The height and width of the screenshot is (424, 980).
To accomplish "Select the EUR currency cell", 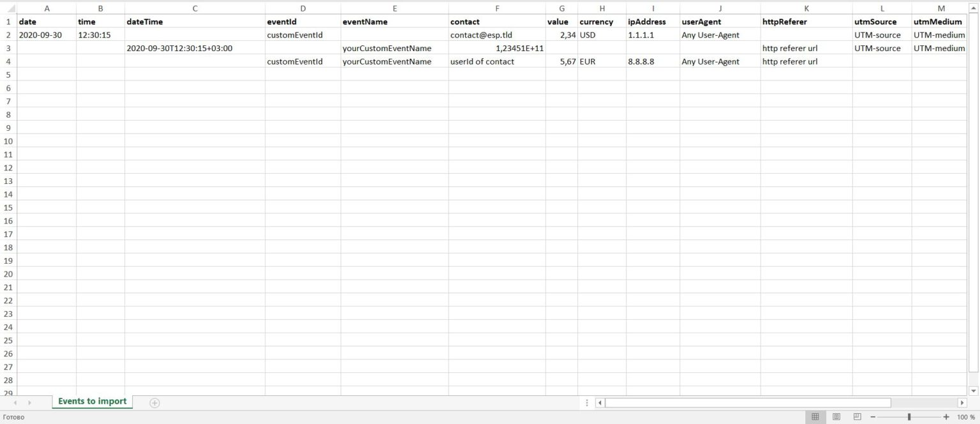I will coord(602,61).
